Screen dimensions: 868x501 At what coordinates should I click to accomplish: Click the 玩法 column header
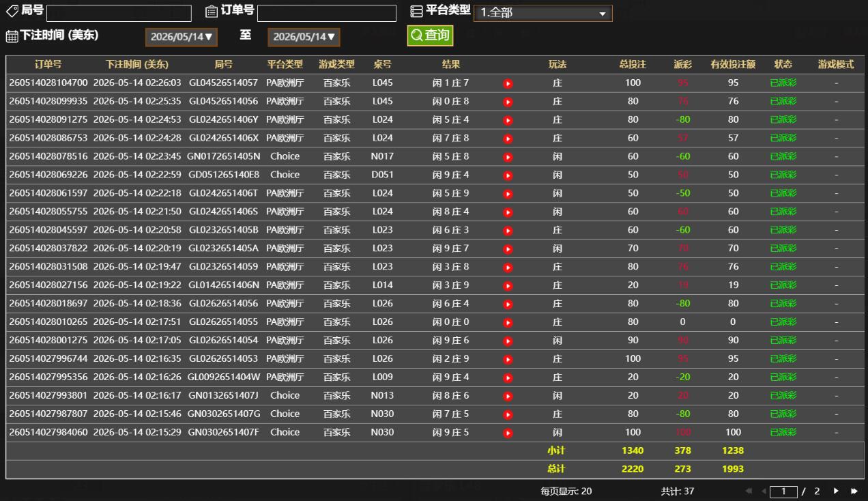(558, 65)
